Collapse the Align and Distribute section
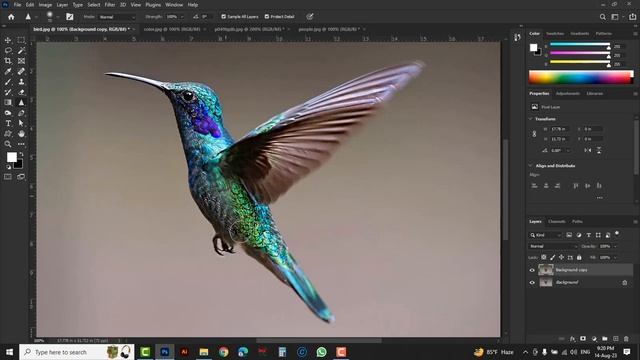 click(x=531, y=166)
